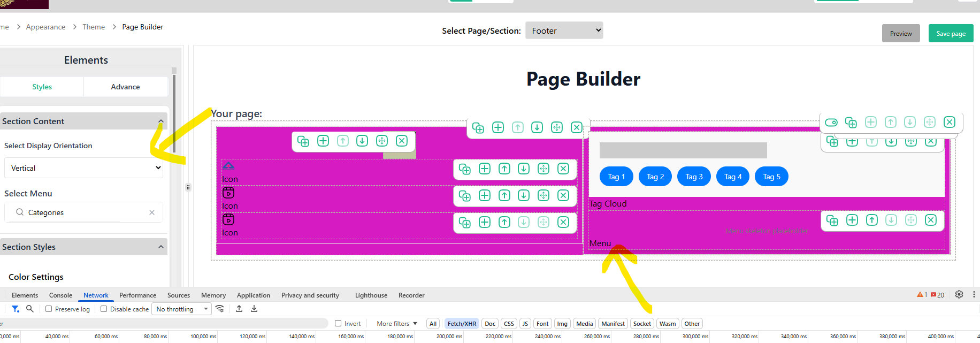This screenshot has width=980, height=343.
Task: Click the DevTools network filter funnel icon
Action: (16, 309)
